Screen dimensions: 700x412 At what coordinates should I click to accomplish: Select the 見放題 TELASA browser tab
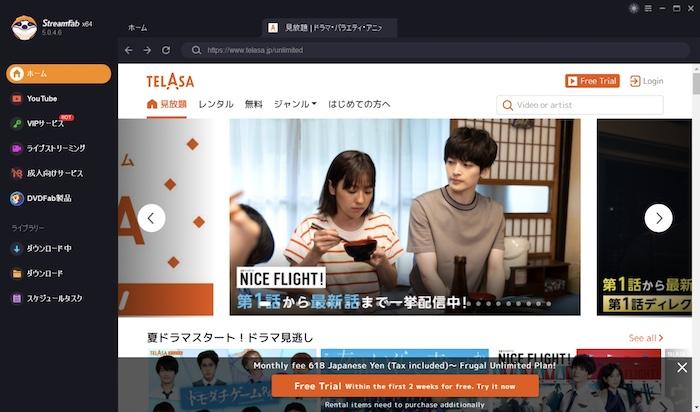coord(330,28)
